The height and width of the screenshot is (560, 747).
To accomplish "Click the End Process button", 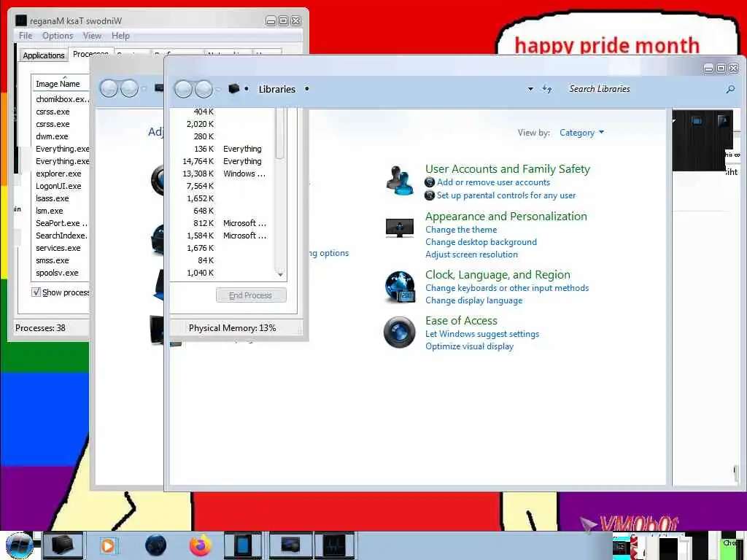I will (x=251, y=295).
